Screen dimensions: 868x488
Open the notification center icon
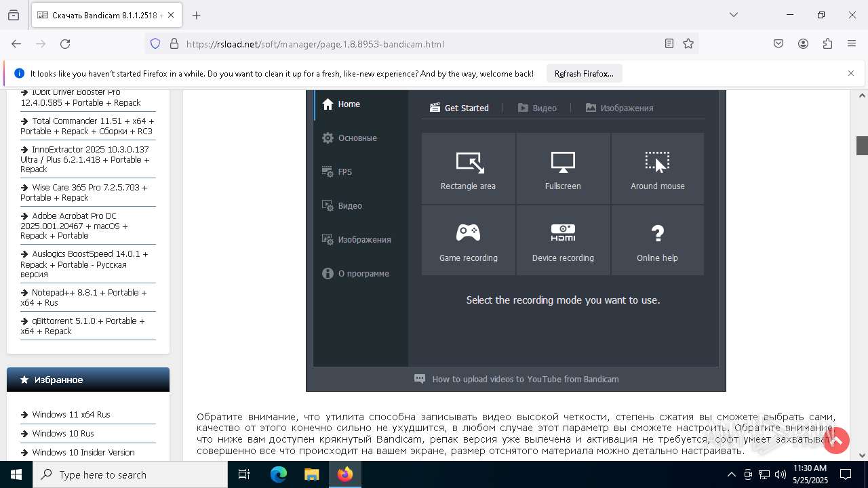tap(846, 474)
